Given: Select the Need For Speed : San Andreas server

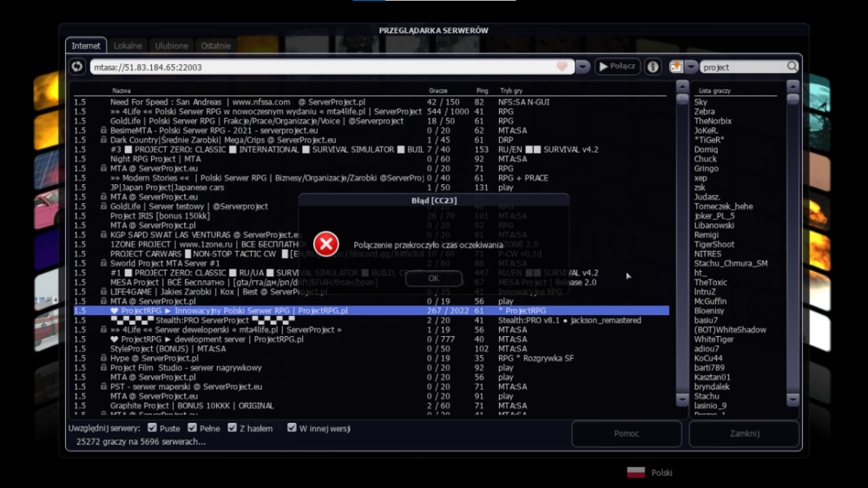Looking at the screenshot, I should point(371,102).
